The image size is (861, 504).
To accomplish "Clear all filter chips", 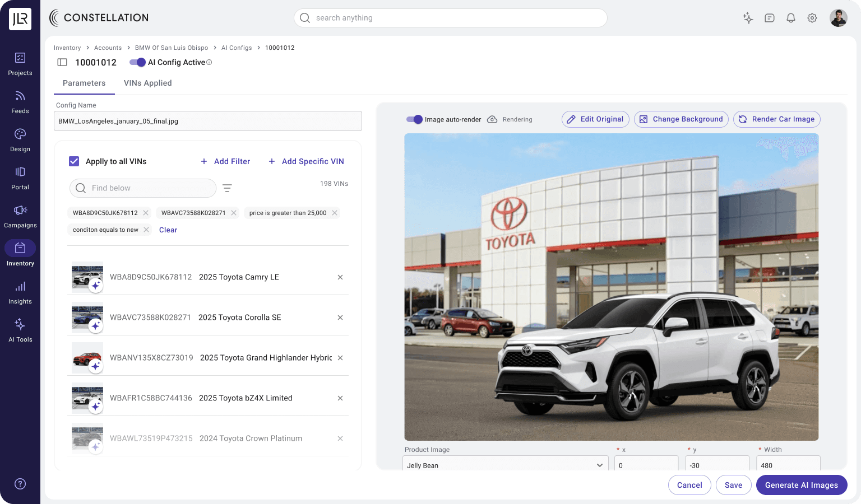I will pyautogui.click(x=168, y=230).
